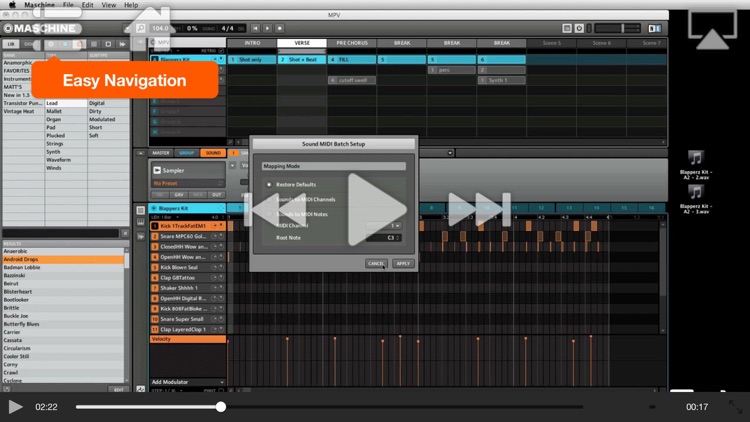This screenshot has height=422, width=750.
Task: Click the Sampler module icon
Action: (157, 170)
